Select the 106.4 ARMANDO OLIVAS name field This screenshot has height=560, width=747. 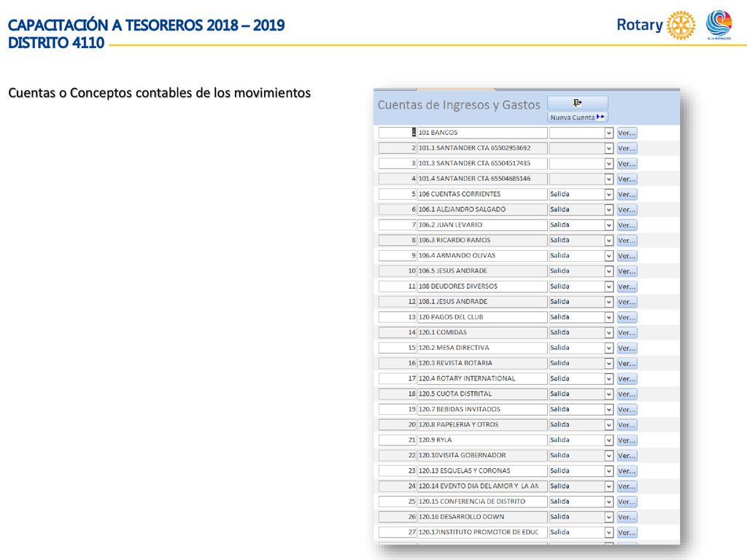pos(482,255)
